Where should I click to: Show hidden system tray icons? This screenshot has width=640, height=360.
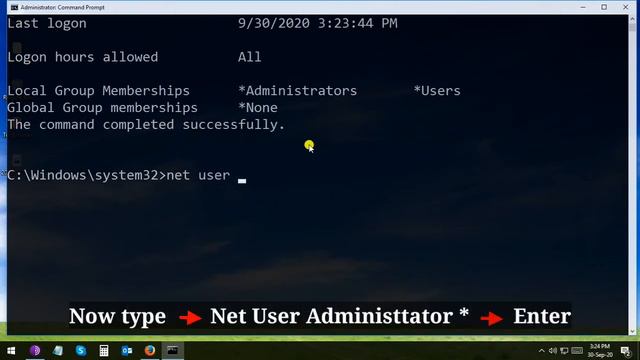(x=542, y=351)
